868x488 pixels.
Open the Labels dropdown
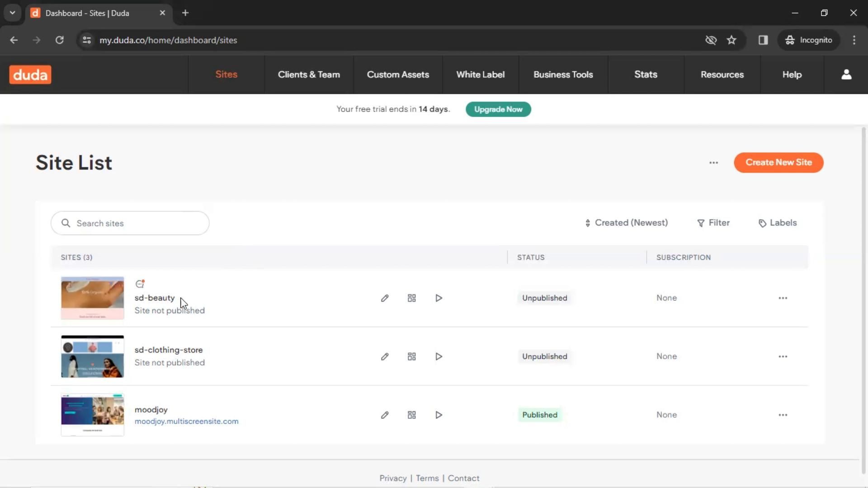click(x=778, y=223)
